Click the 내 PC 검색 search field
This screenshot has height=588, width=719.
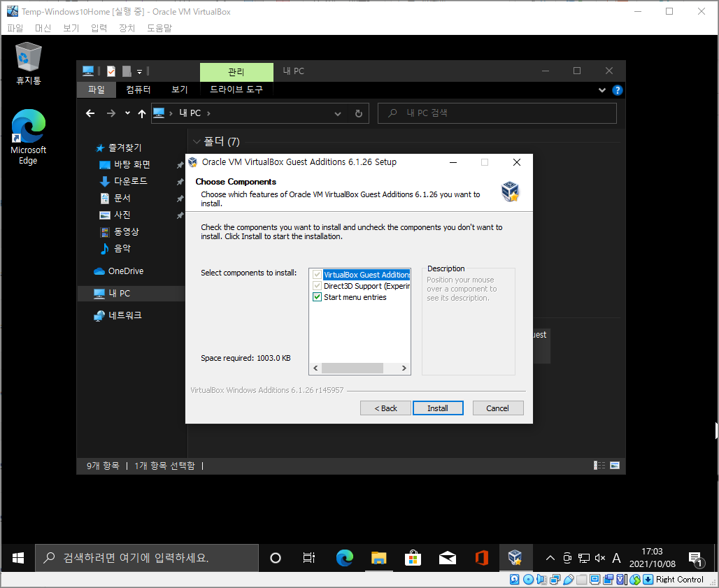click(x=497, y=113)
